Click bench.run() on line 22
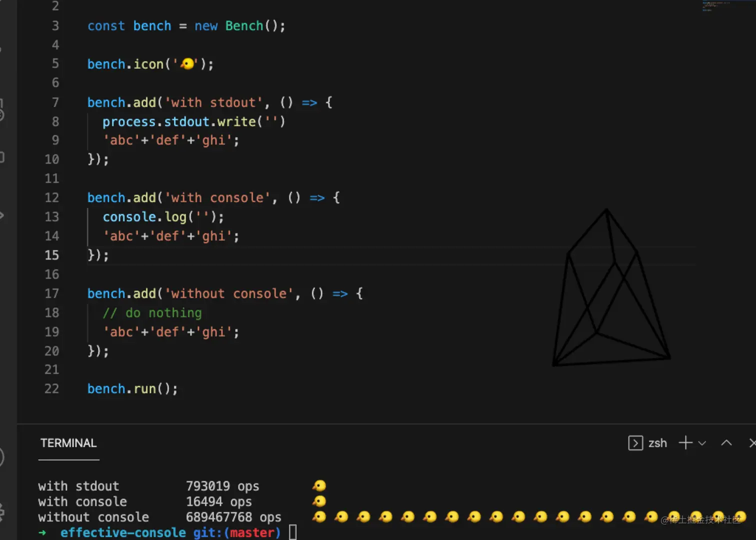 (132, 388)
